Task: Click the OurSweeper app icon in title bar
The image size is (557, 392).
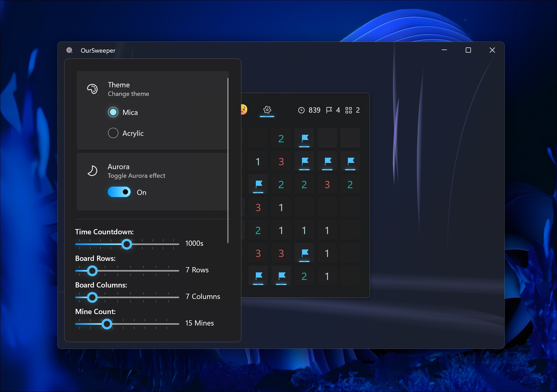Action: 69,50
